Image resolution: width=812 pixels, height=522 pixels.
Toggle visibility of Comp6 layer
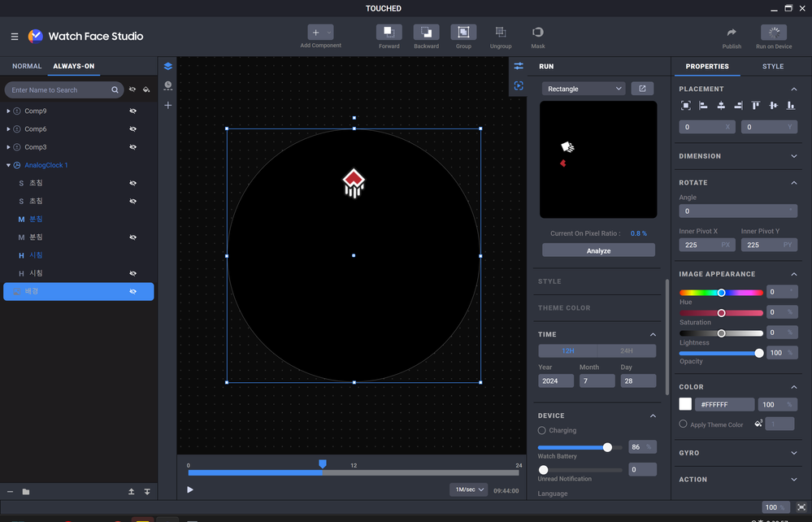(x=133, y=129)
